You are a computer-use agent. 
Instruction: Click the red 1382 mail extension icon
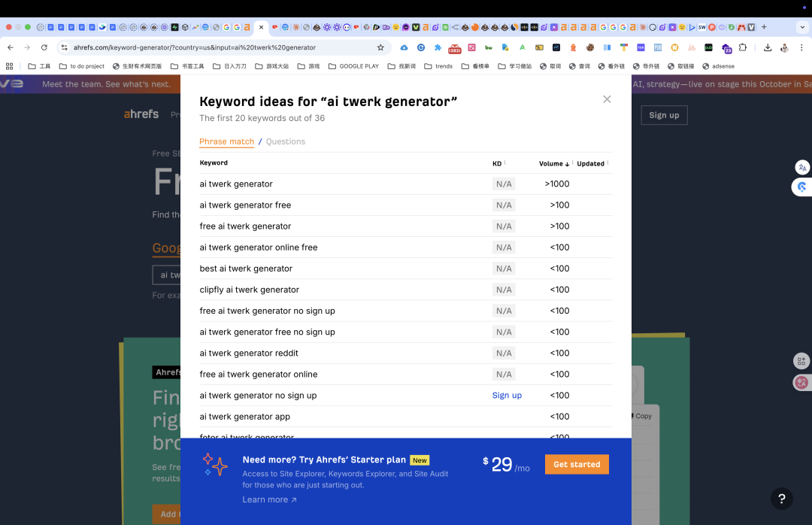(455, 48)
